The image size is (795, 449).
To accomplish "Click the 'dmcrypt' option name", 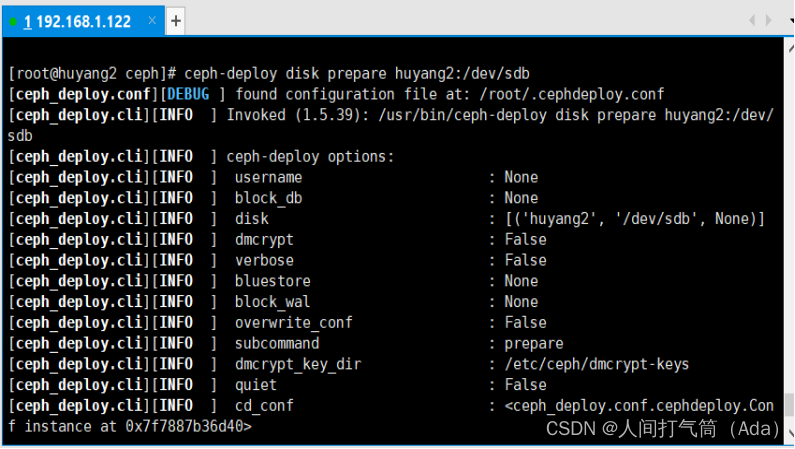I will coord(264,240).
